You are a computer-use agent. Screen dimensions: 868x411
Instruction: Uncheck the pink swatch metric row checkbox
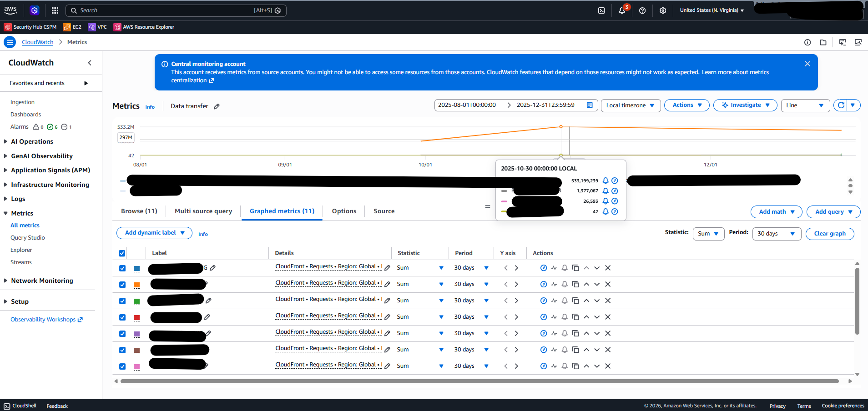pos(122,366)
